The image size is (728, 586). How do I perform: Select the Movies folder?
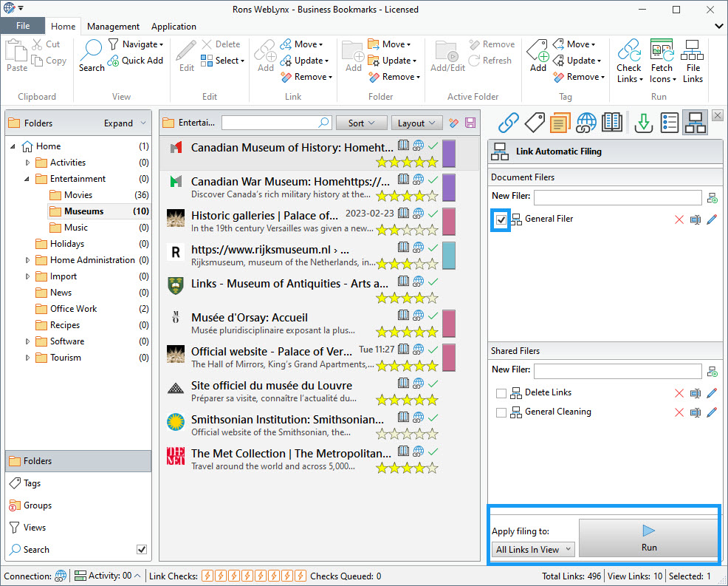click(78, 195)
